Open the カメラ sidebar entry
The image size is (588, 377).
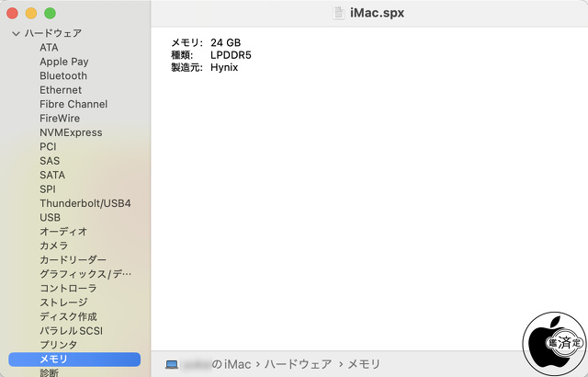[53, 246]
